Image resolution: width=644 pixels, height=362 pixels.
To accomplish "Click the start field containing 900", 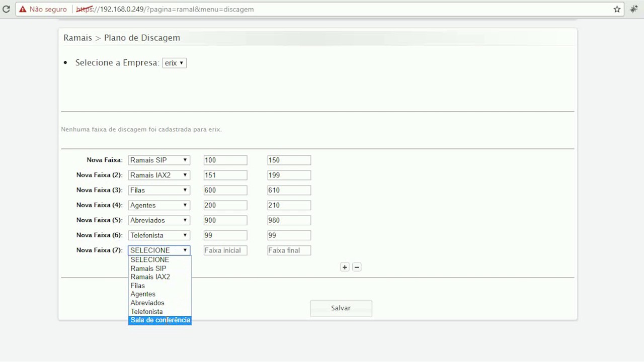I will coord(225,220).
